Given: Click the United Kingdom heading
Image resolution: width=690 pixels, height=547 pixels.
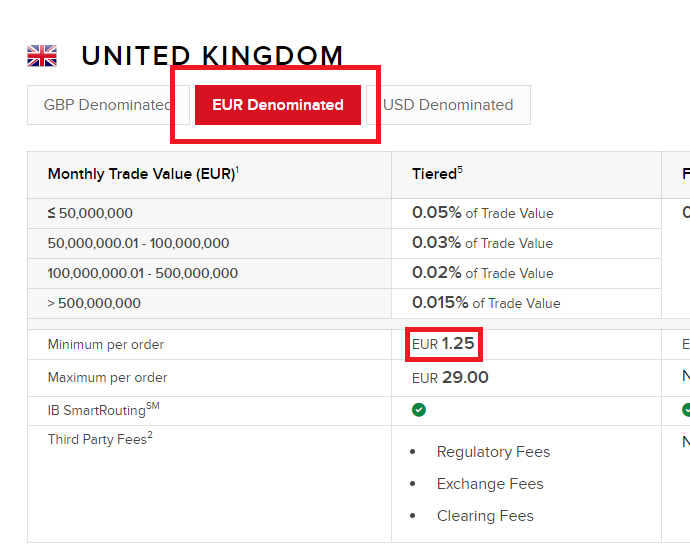Looking at the screenshot, I should click(212, 56).
